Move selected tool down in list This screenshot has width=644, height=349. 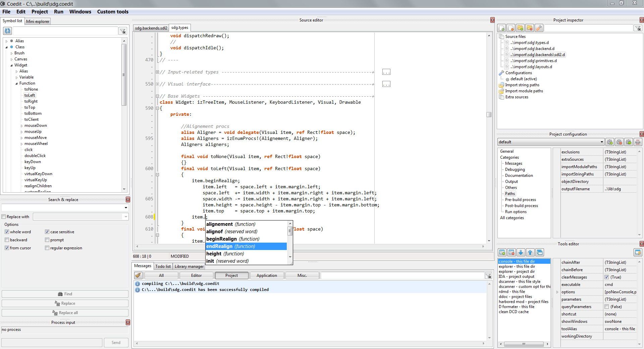[521, 252]
